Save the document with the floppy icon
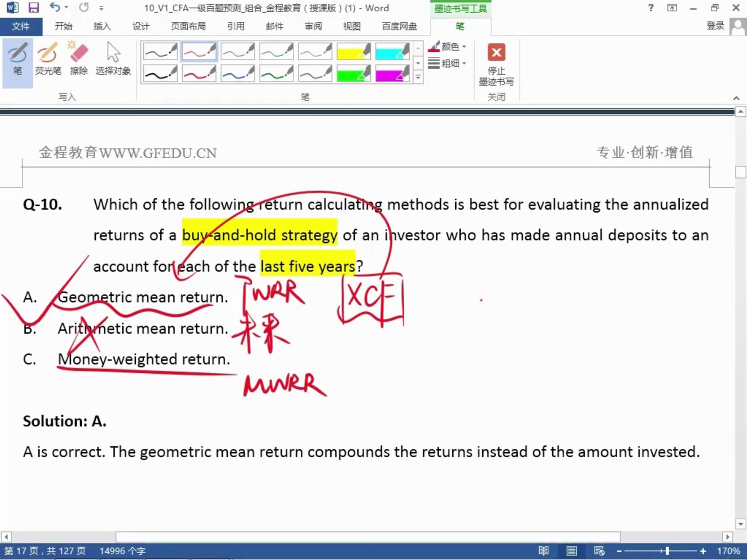 [x=34, y=8]
